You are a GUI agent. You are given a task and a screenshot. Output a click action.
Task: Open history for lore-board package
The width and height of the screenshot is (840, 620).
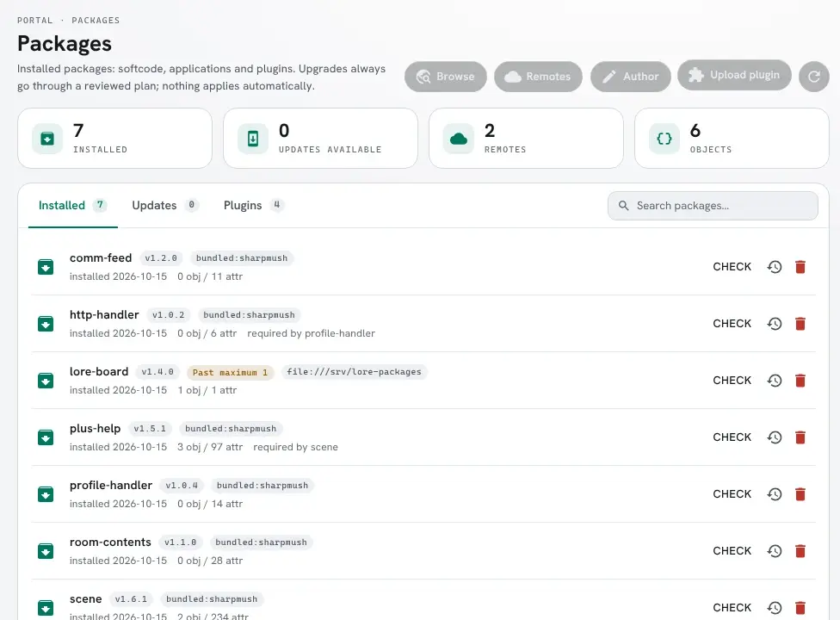point(774,381)
